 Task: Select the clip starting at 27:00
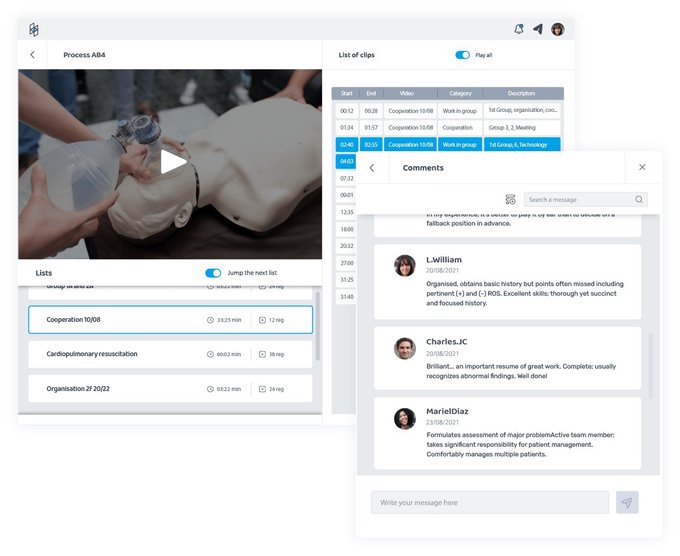click(346, 263)
